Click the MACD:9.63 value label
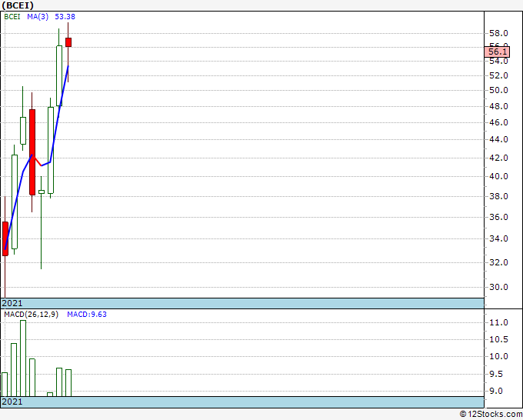 87,315
